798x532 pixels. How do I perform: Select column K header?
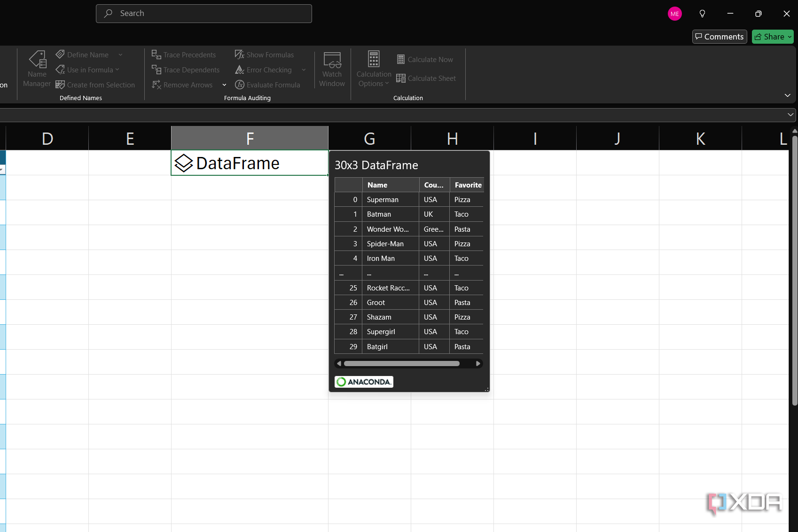(700, 138)
